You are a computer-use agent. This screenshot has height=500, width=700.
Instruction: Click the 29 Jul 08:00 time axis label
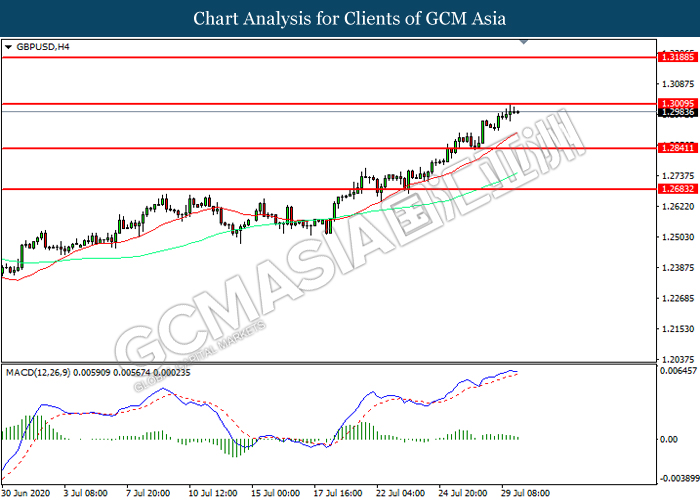pyautogui.click(x=523, y=493)
